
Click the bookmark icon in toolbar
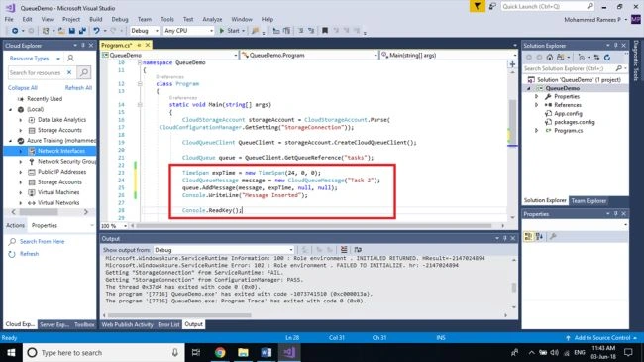tap(324, 31)
